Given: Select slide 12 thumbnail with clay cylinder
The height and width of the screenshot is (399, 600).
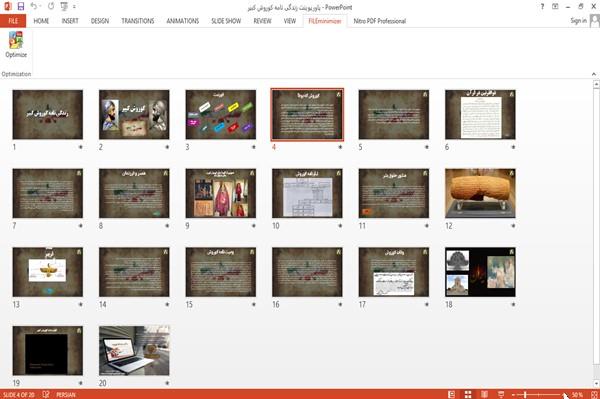Looking at the screenshot, I should tap(480, 193).
